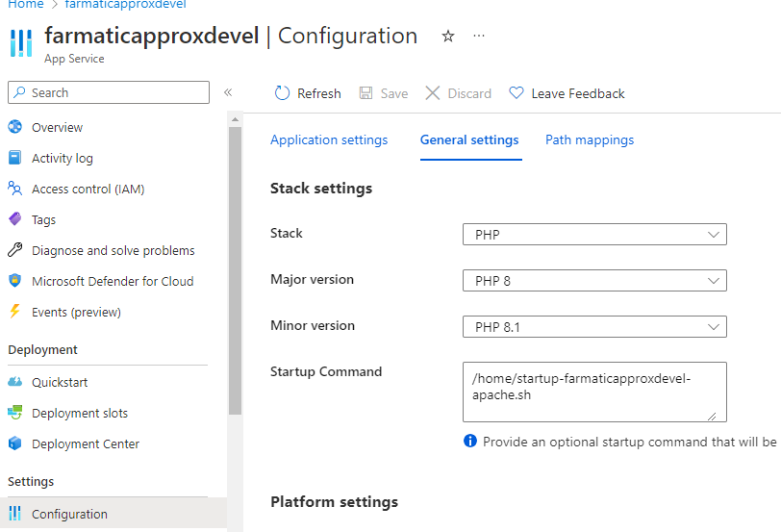Click the Save floppy disk icon
Viewport: 781px width, 532px height.
[x=366, y=93]
